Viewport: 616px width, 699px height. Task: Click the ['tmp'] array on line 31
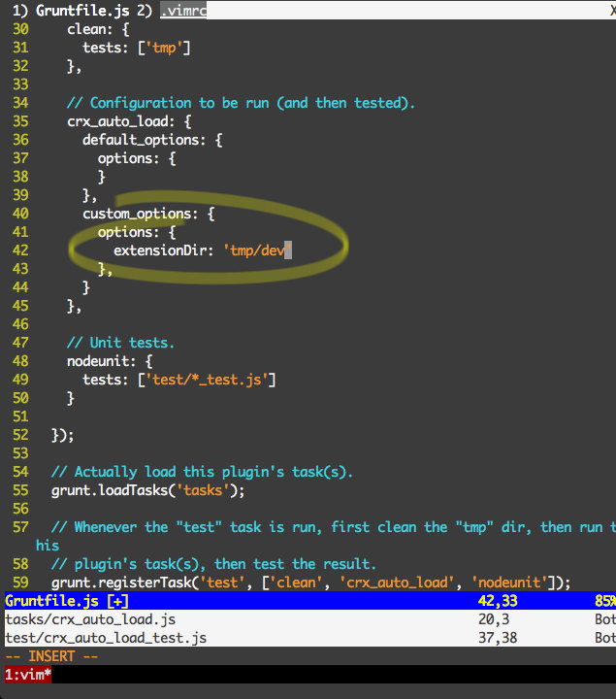[164, 48]
